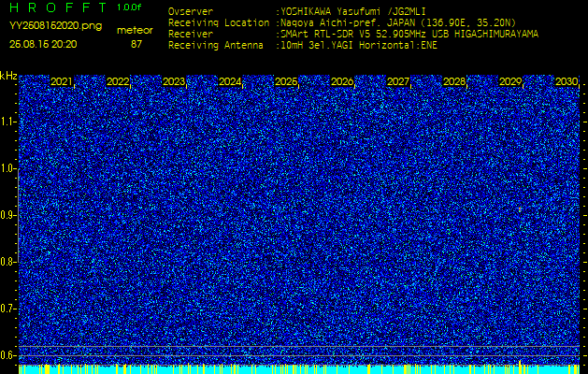
Task: Click the meteor label
Action: pos(135,30)
